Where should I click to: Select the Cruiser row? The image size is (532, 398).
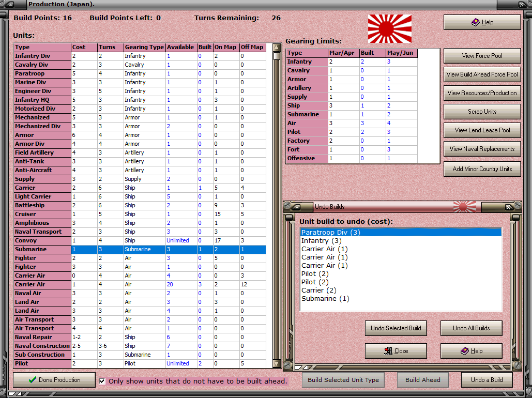(140, 215)
